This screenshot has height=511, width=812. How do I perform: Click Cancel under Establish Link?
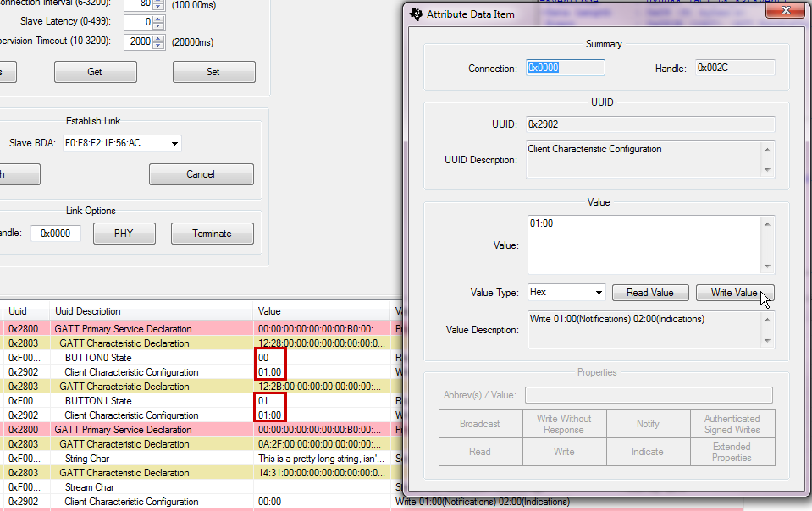click(201, 174)
